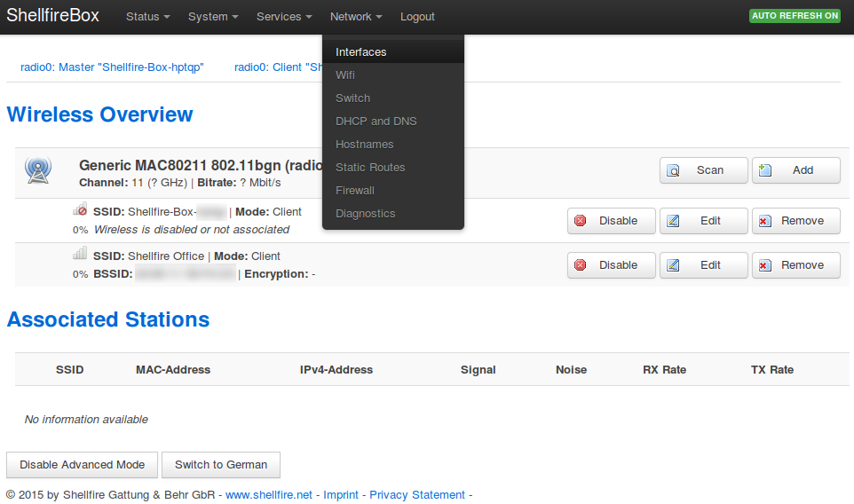The width and height of the screenshot is (854, 504).
Task: Open the System dropdown menu
Action: 213,16
